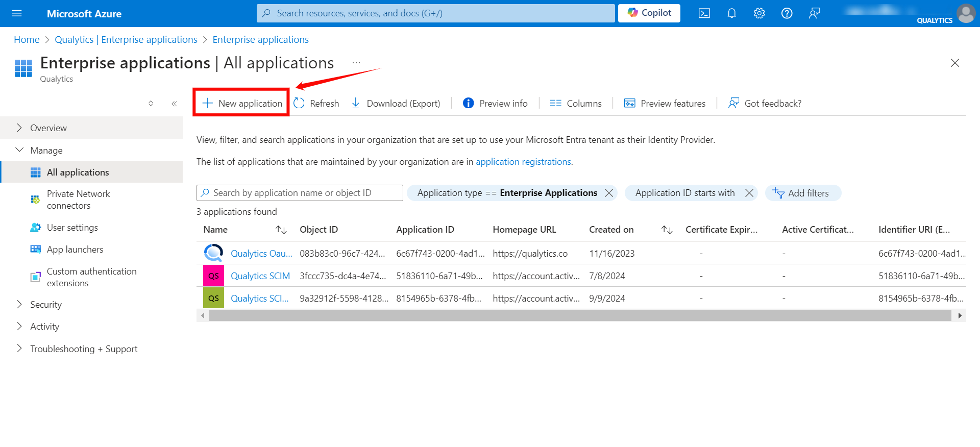
Task: Click the https://qualytics.co homepage cell
Action: point(530,253)
